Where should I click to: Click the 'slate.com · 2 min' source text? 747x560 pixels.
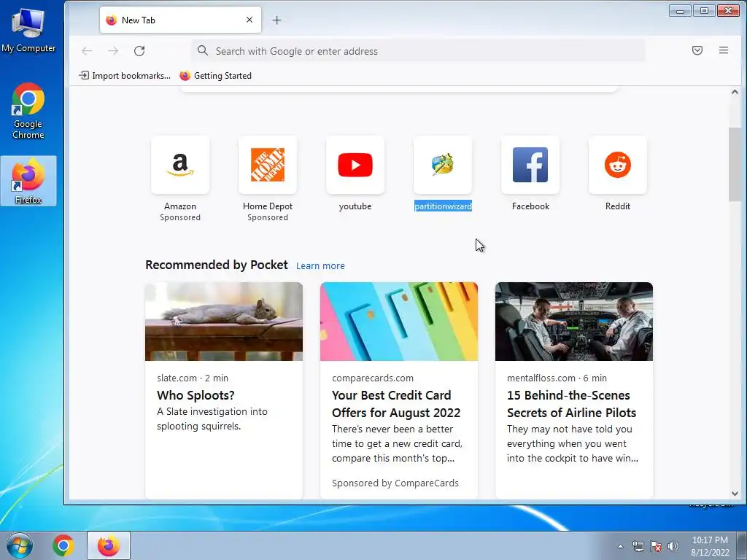(x=193, y=378)
